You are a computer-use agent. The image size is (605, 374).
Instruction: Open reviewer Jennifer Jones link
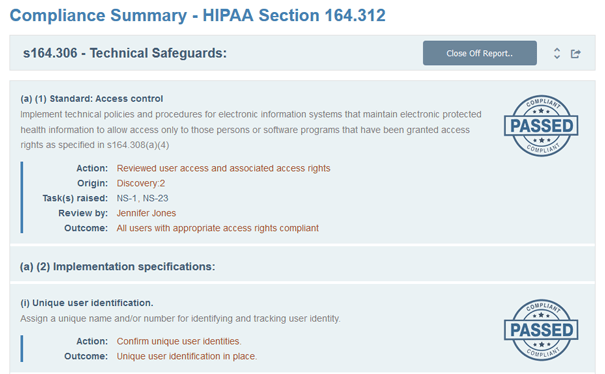click(x=146, y=213)
